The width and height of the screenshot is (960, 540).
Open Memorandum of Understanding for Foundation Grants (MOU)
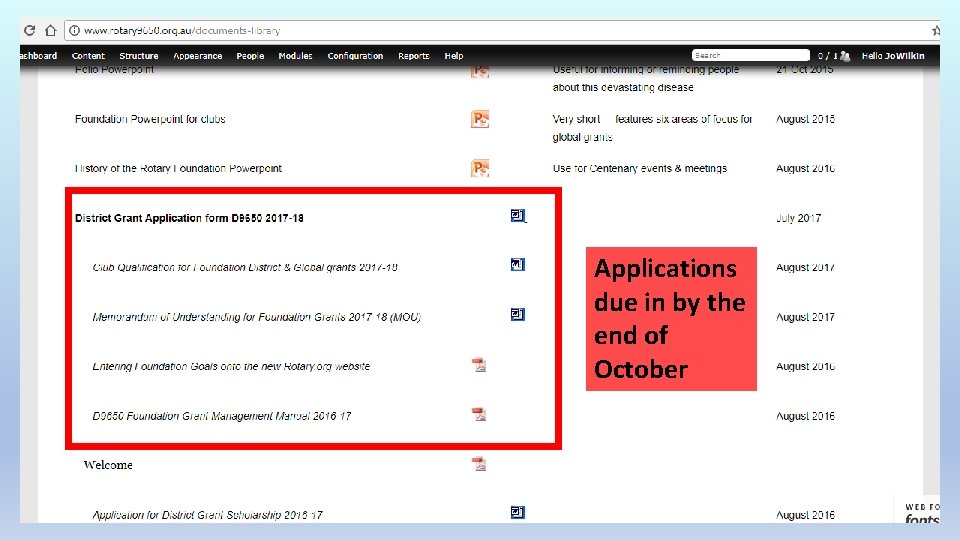click(x=257, y=317)
